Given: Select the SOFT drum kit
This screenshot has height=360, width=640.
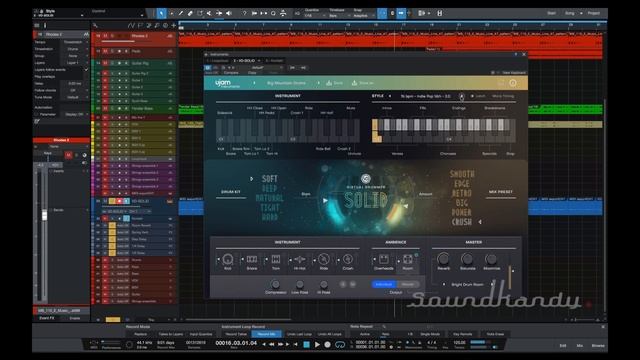Looking at the screenshot, I should [269, 179].
